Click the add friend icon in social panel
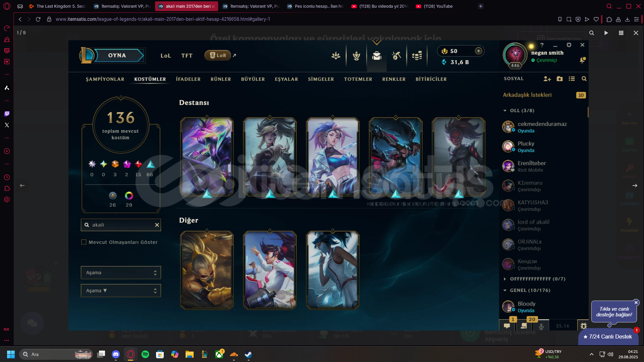644x362 pixels. (x=547, y=79)
